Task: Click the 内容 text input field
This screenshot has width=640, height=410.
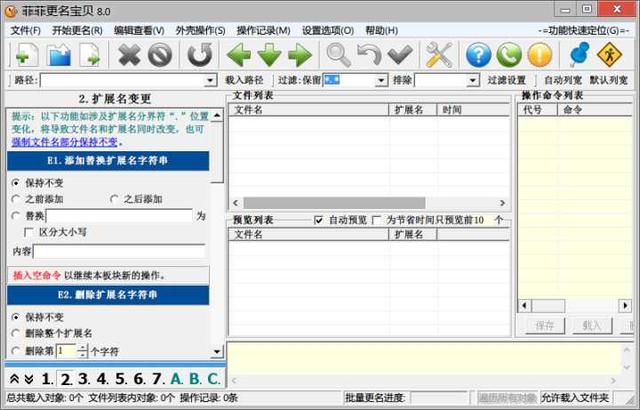Action: click(x=119, y=252)
